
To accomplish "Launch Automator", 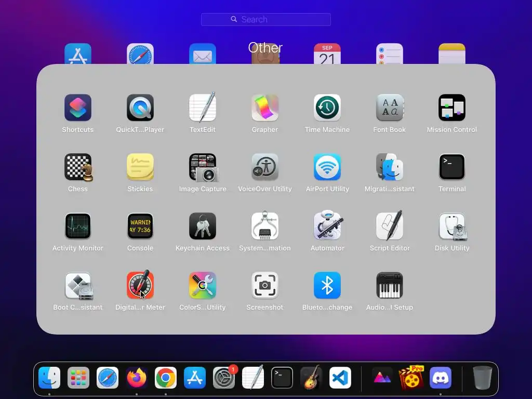I will pos(328,225).
